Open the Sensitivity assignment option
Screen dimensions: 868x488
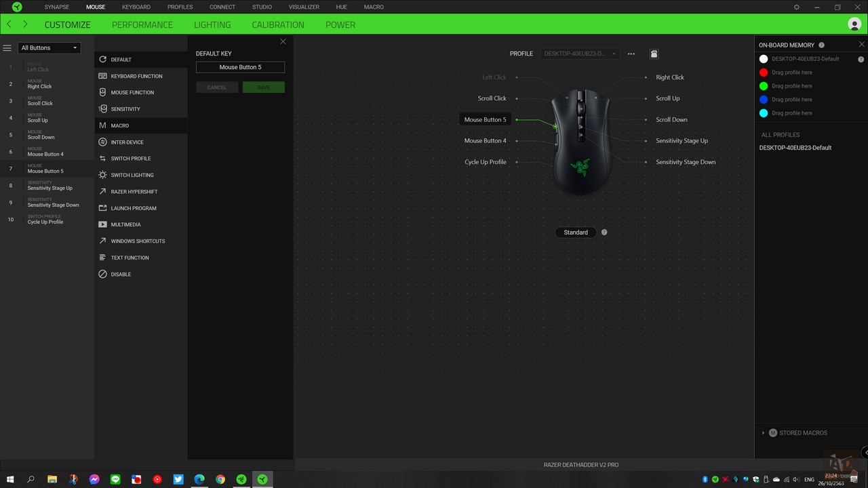(x=141, y=109)
